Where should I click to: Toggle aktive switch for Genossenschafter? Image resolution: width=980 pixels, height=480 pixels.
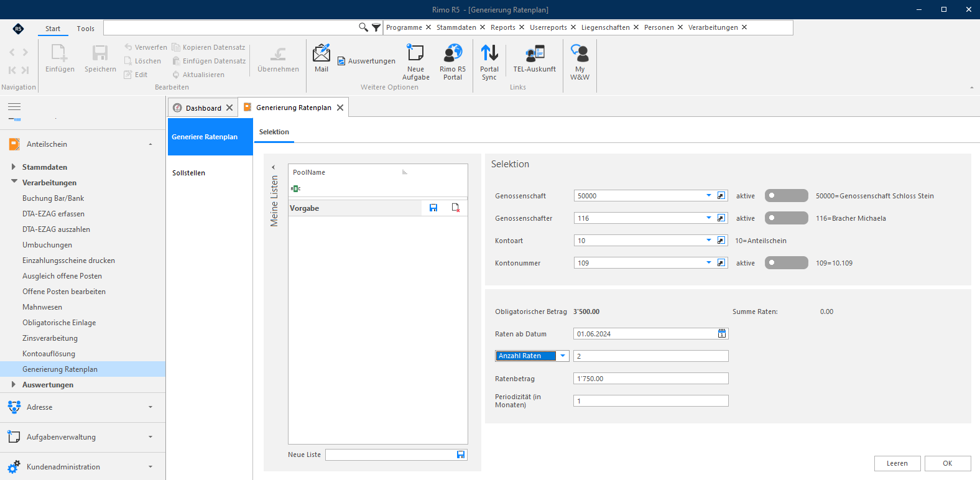tap(786, 218)
